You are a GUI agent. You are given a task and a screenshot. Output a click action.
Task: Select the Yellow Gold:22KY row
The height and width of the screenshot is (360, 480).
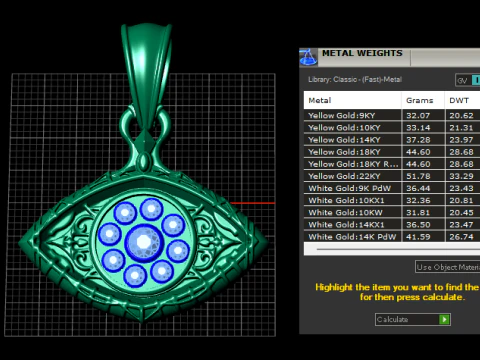[x=392, y=176]
